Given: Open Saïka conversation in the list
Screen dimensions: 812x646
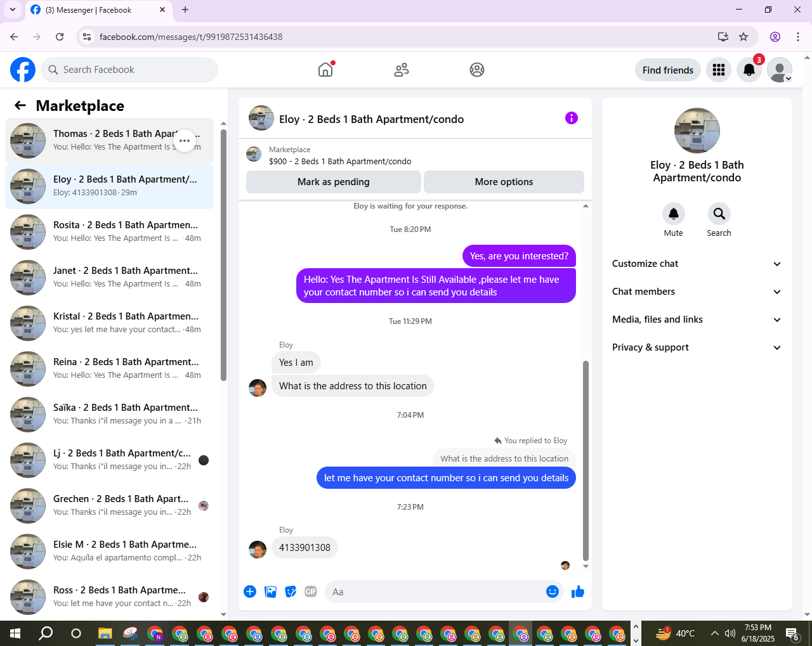Looking at the screenshot, I should (109, 415).
